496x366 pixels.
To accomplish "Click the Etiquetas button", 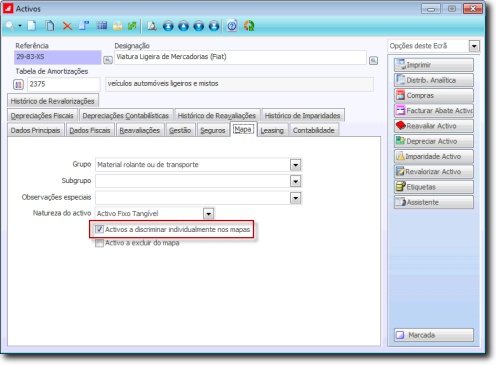I will (x=434, y=187).
